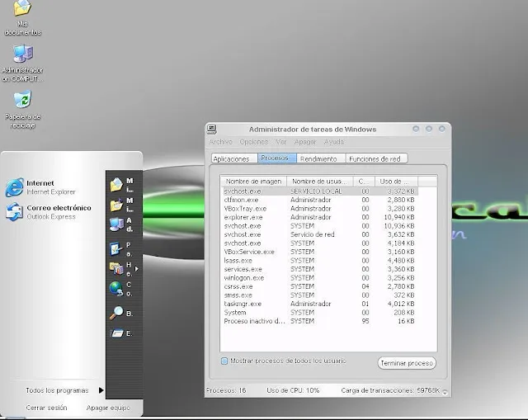The height and width of the screenshot is (420, 528).
Task: Open the Opciones menu
Action: (x=254, y=142)
